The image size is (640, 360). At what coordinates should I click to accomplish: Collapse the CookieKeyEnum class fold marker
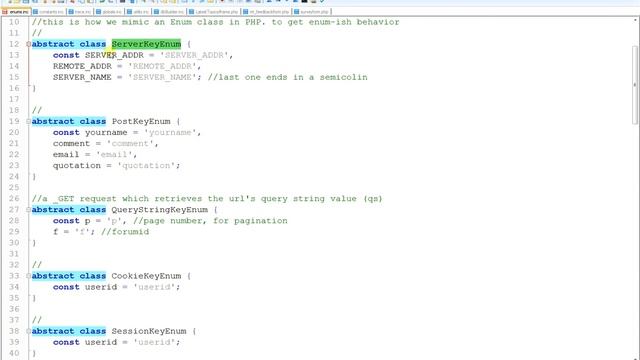click(x=28, y=276)
